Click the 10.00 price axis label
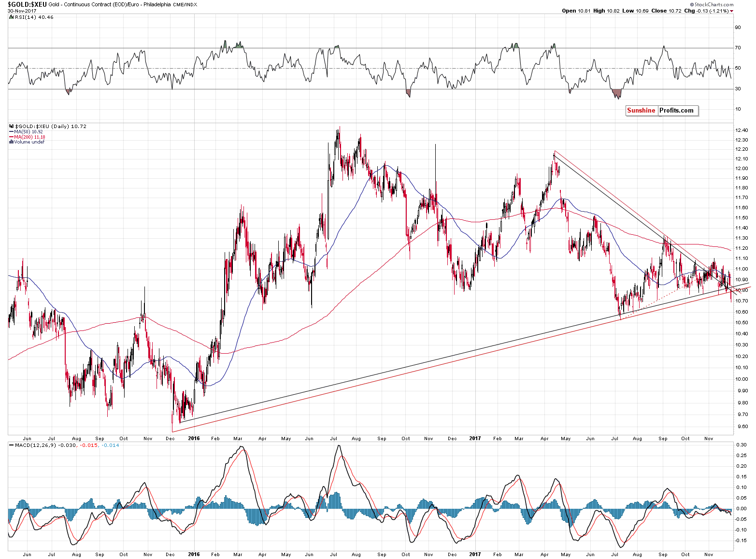The width and height of the screenshot is (756, 559). coord(742,379)
